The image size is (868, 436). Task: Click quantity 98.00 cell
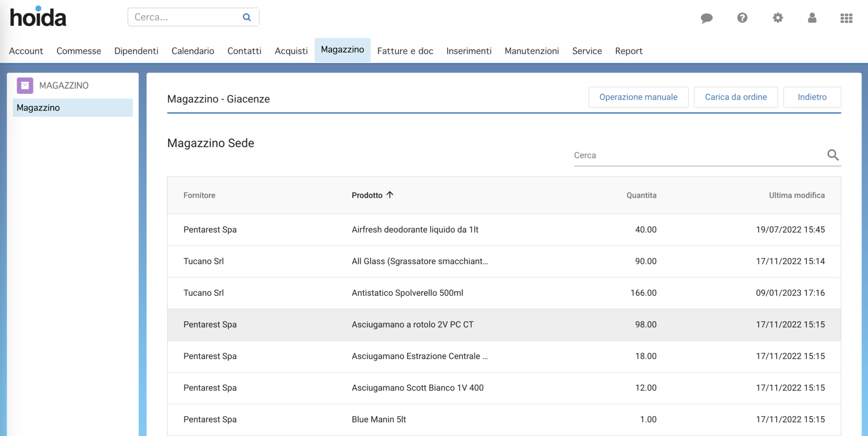pos(646,324)
